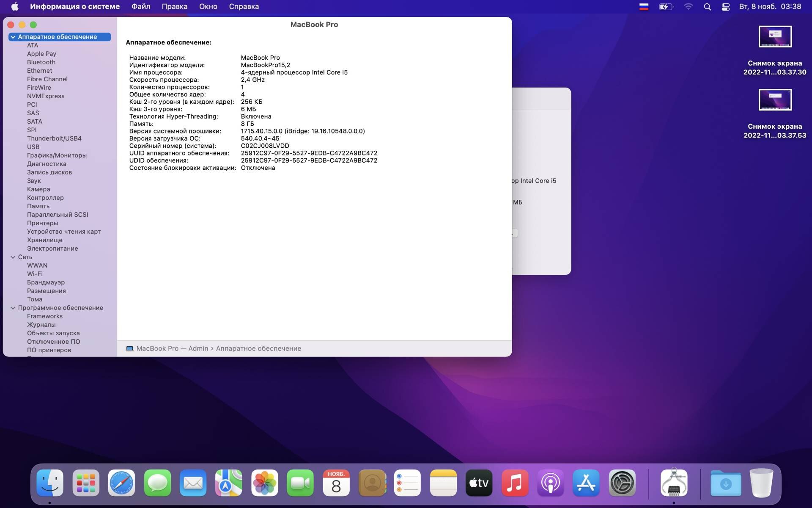The width and height of the screenshot is (812, 508).
Task: Collapse the Программное обеспечение section chevron
Action: [x=13, y=308]
